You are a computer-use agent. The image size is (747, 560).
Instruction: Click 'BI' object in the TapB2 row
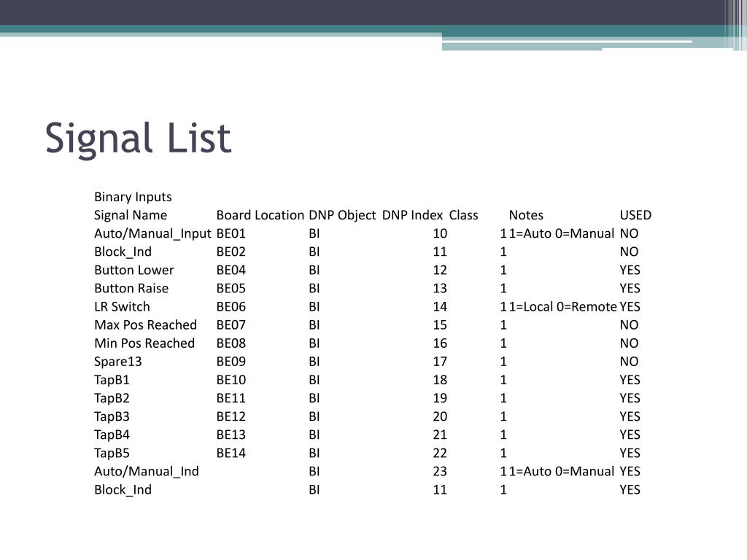[314, 399]
